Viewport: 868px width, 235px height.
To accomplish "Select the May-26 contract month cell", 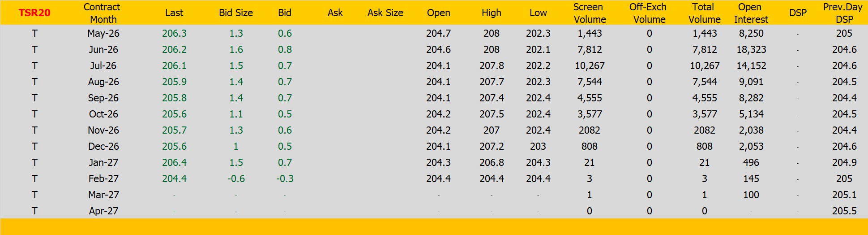I will click(103, 34).
